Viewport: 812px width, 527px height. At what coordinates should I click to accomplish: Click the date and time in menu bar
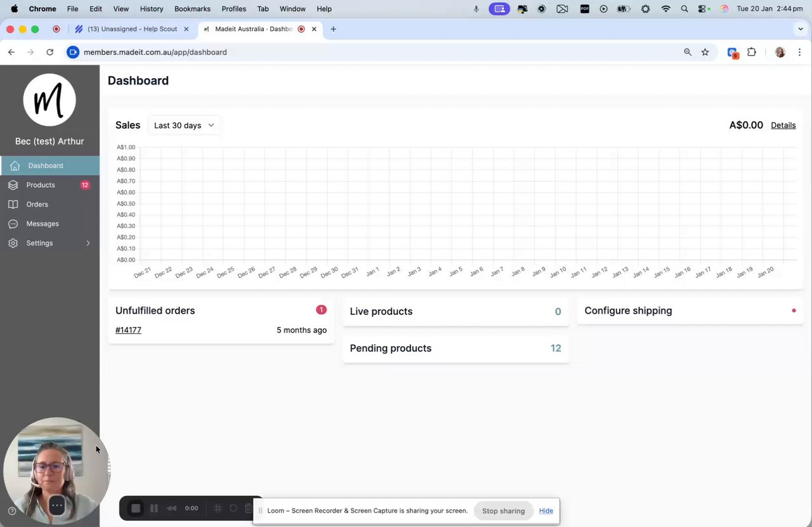(x=770, y=9)
